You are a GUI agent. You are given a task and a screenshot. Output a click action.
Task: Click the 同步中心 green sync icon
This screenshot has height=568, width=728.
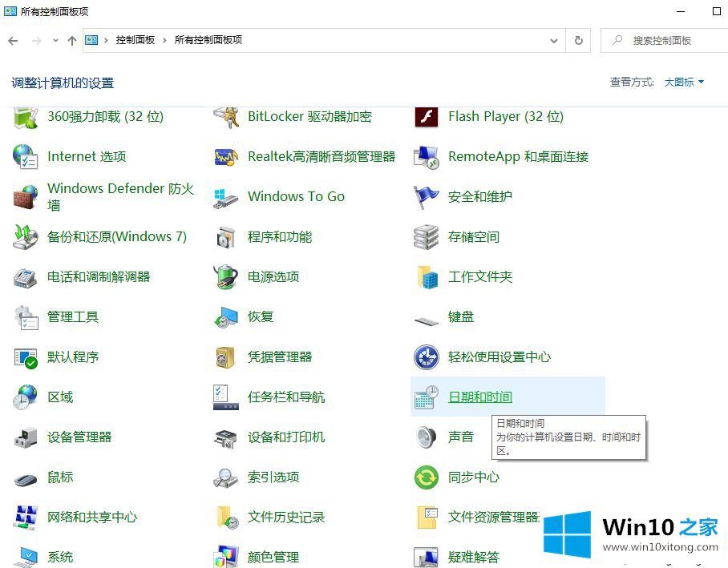click(427, 477)
